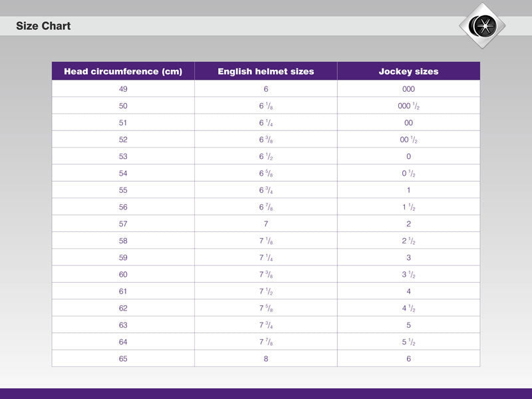Click head circumference cell '53'

click(x=123, y=156)
